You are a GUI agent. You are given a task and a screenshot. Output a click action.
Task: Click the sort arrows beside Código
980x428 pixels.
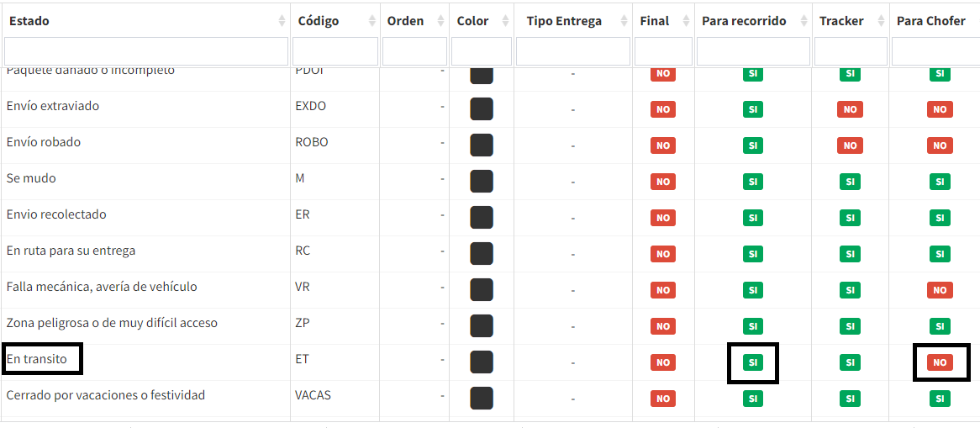[371, 21]
